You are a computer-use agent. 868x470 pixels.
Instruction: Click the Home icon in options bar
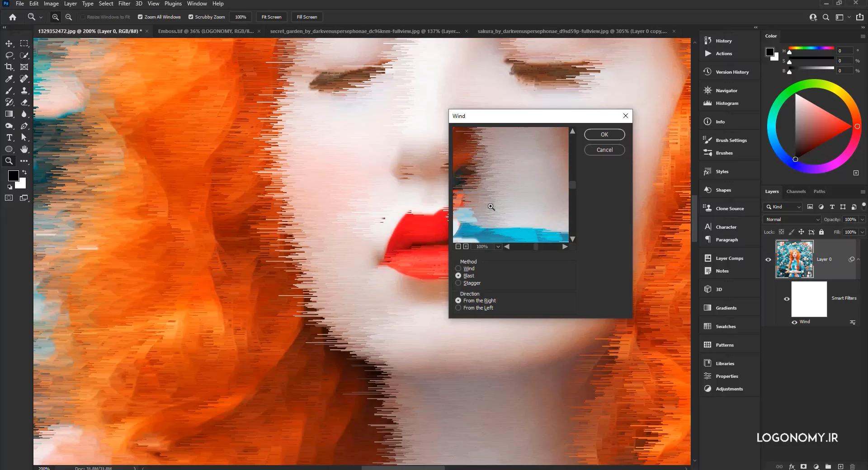click(13, 17)
